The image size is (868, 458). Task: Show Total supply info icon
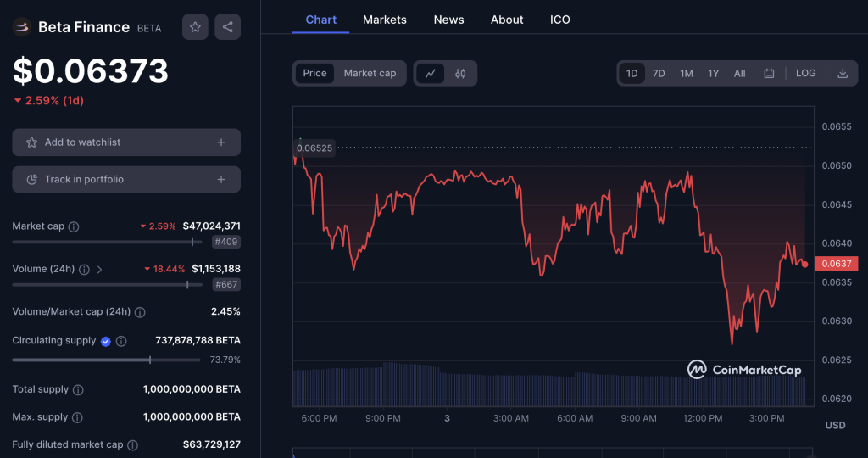click(x=79, y=390)
